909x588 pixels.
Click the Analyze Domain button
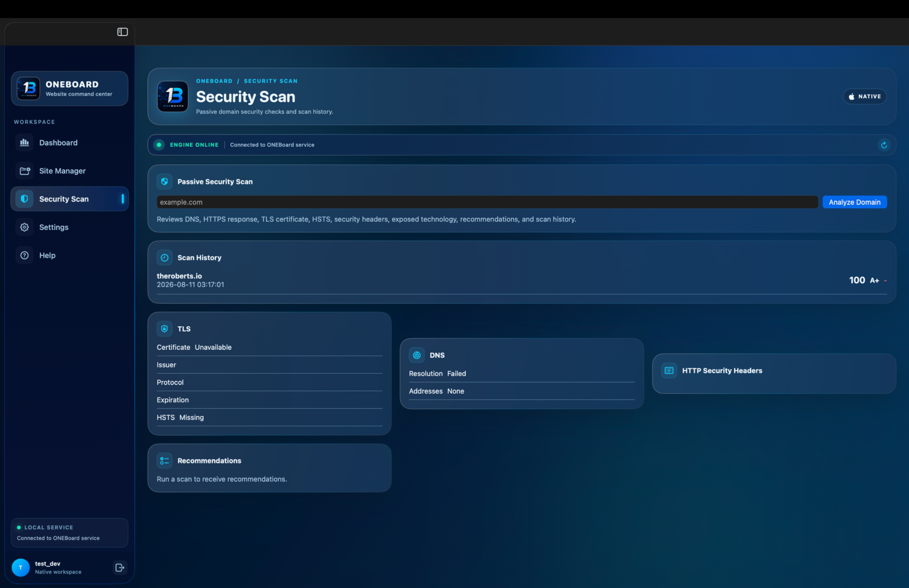point(854,202)
